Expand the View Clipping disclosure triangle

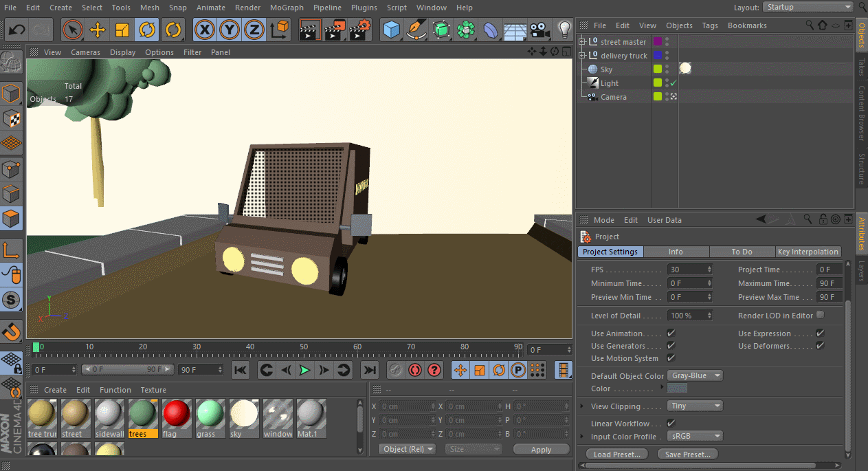coord(583,406)
